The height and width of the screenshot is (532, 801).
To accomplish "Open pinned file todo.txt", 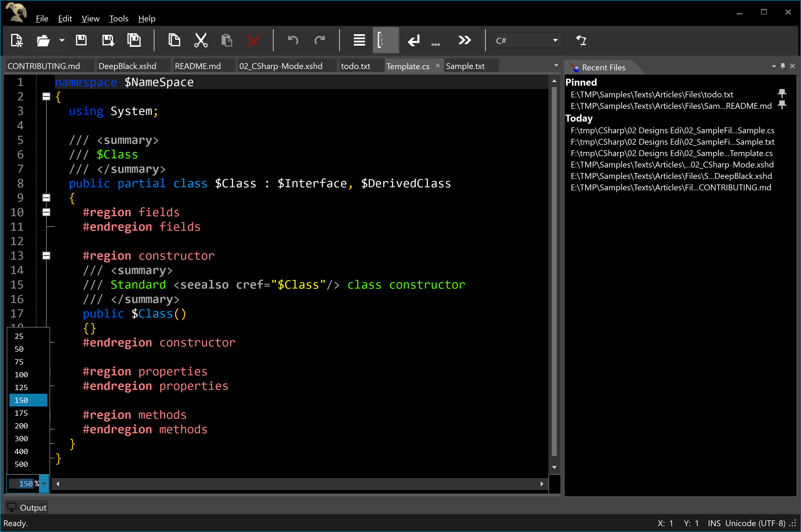I will (652, 95).
